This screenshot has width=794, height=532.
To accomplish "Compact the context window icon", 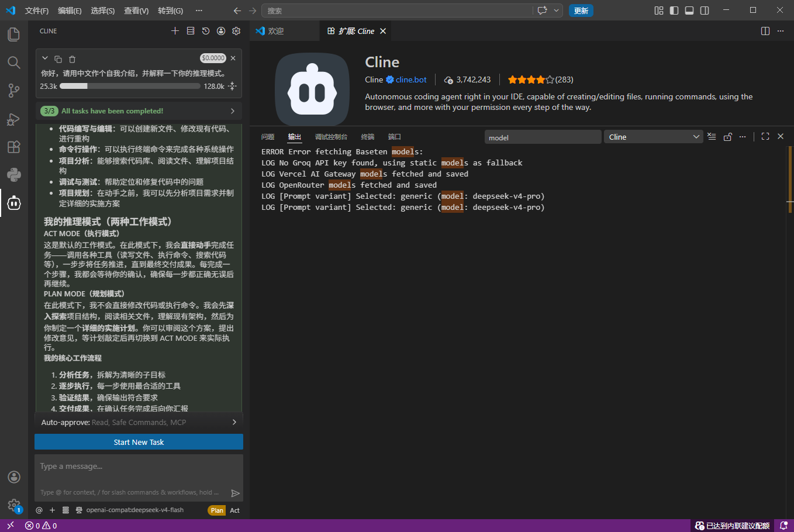I will pyautogui.click(x=233, y=86).
